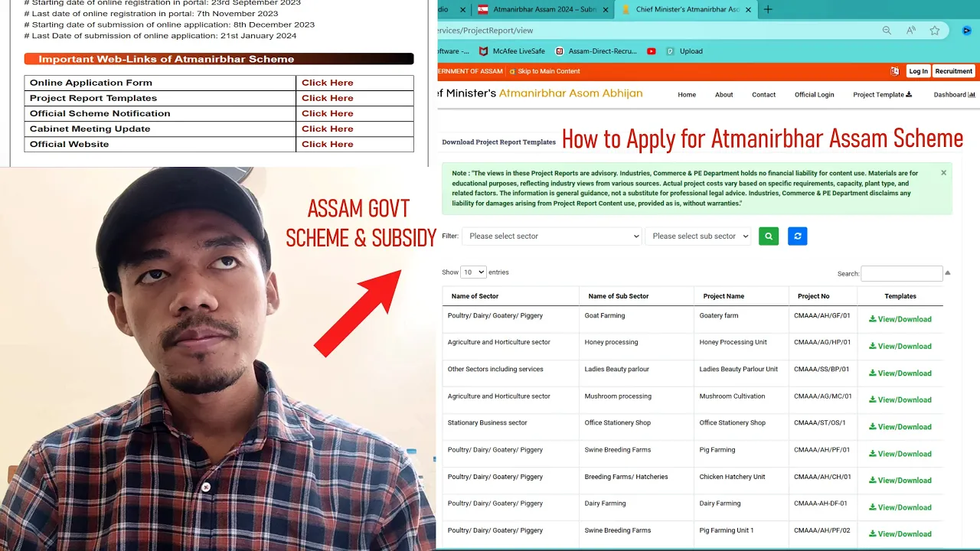Click the 'Download Project Report Templates' heading

click(x=499, y=142)
